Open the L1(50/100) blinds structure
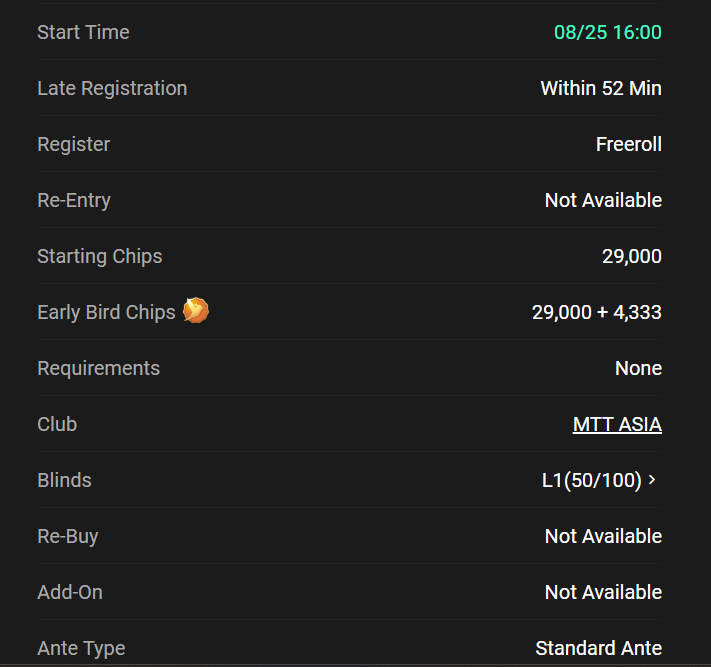 tap(592, 480)
